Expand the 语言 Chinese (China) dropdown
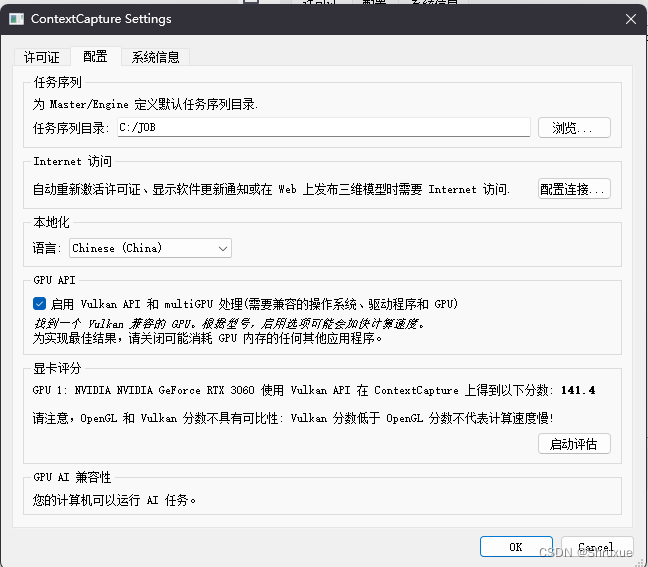This screenshot has width=648, height=567. coord(150,248)
